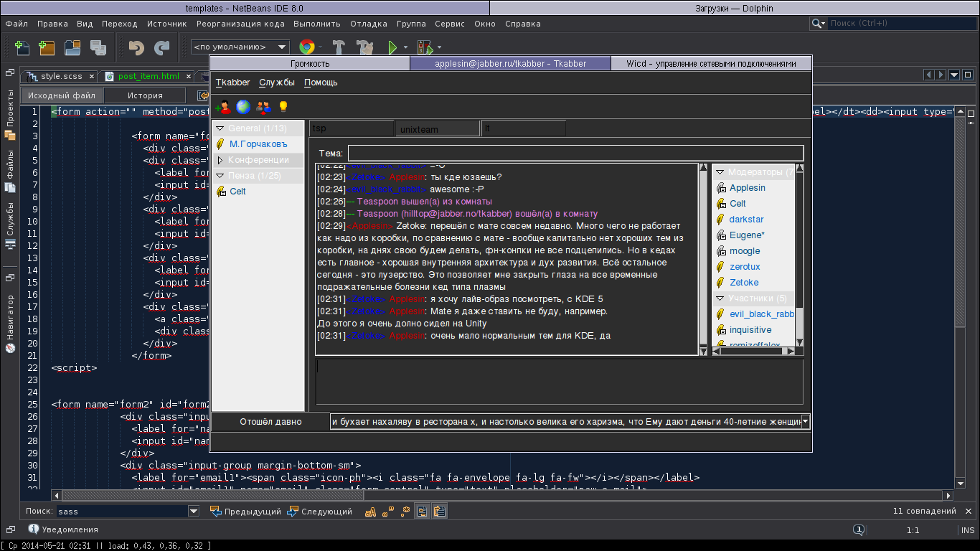Click the Notifications info icon in status bar
This screenshot has width=980, height=551.
[33, 529]
